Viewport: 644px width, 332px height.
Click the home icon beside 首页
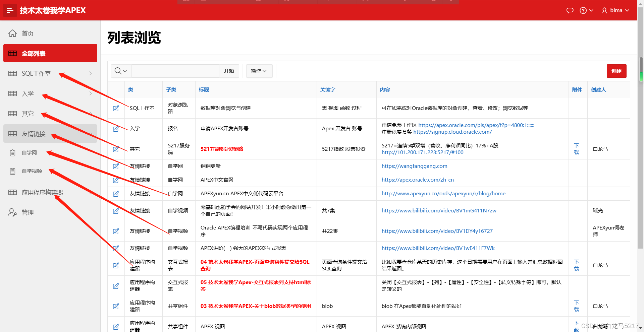12,33
